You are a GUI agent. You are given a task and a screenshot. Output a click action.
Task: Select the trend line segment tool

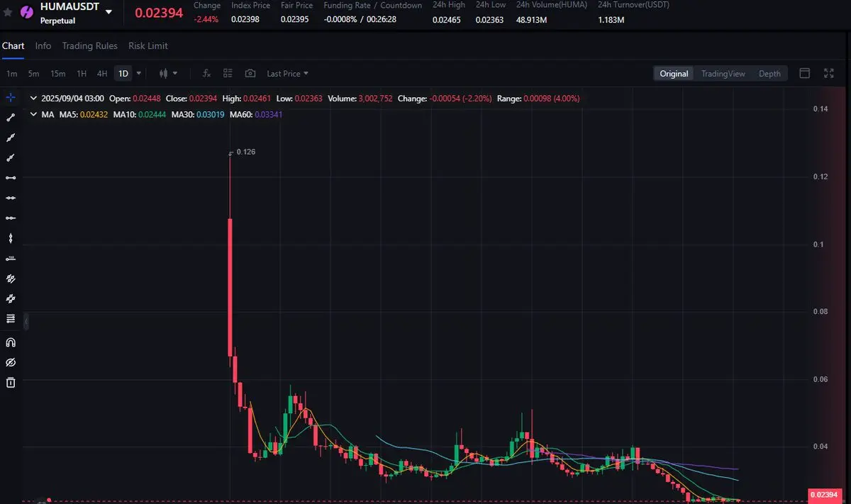click(x=11, y=118)
